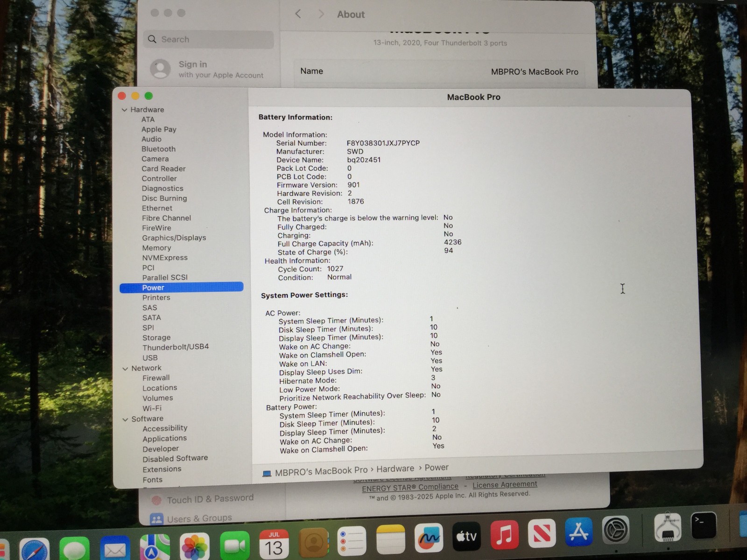Select Card Reader in sidebar

(163, 168)
